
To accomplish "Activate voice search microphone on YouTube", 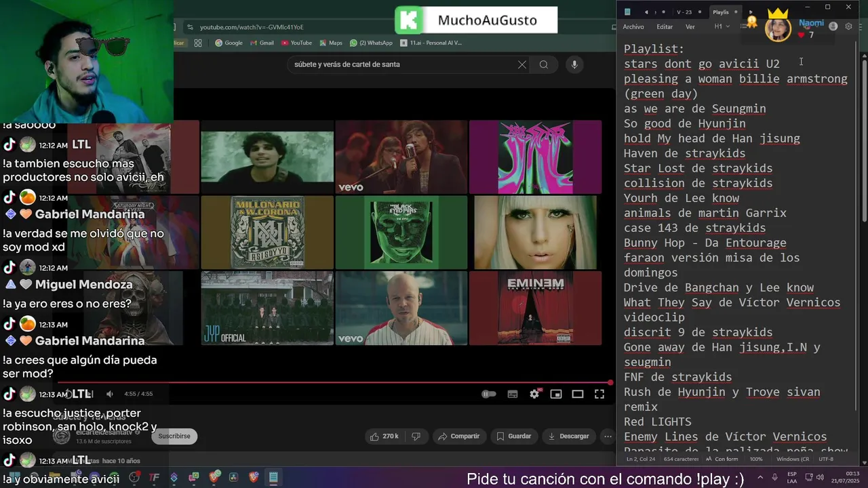I will [574, 64].
